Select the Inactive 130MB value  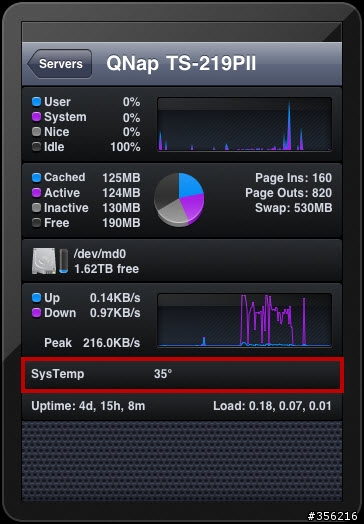point(121,208)
